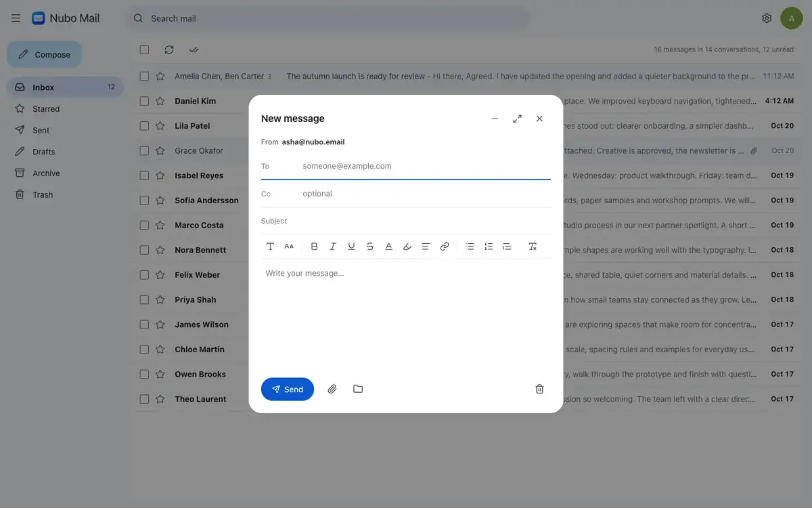Mark all messages as read
812x508 pixels.
(x=194, y=49)
